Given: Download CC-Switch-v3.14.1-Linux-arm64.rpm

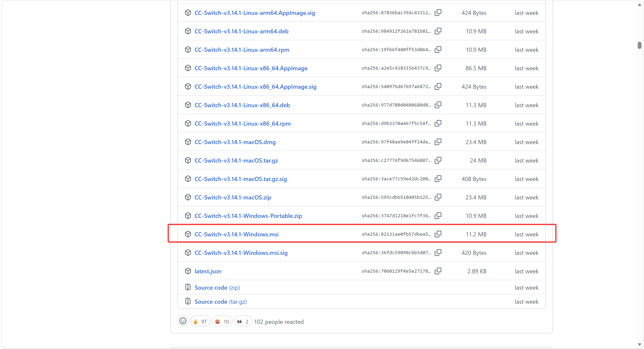Looking at the screenshot, I should point(242,50).
